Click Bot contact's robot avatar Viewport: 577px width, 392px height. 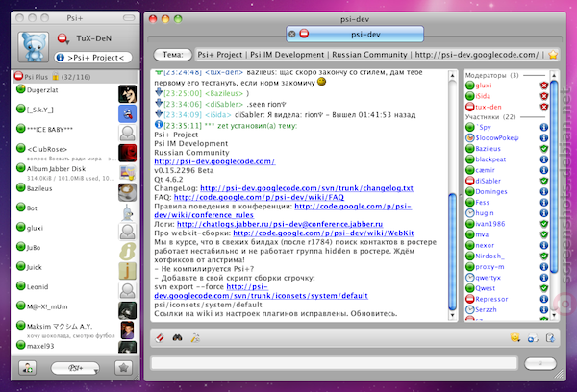tap(127, 212)
